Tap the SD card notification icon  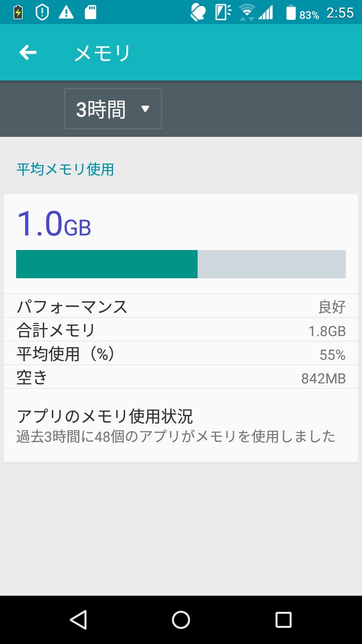(90, 13)
